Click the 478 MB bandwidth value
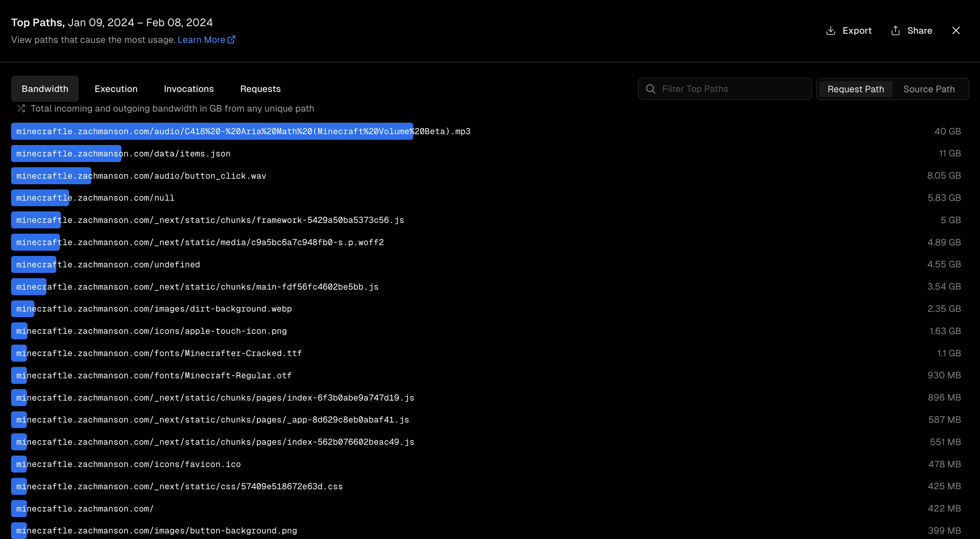The height and width of the screenshot is (539, 980). (x=944, y=464)
